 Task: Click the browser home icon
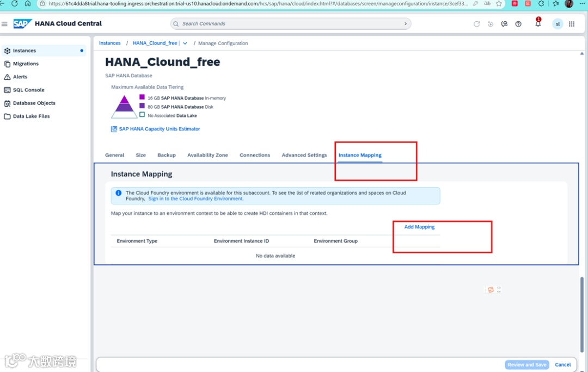pyautogui.click(x=28, y=3)
